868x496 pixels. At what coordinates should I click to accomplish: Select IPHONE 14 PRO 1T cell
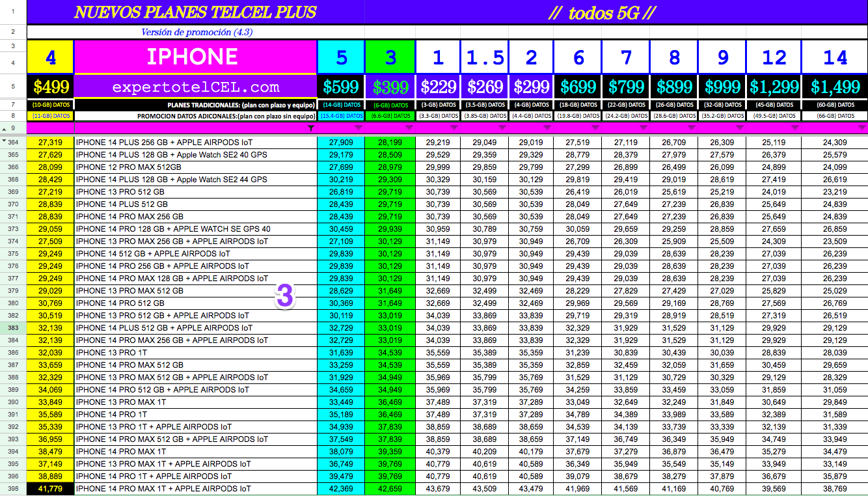pyautogui.click(x=196, y=415)
